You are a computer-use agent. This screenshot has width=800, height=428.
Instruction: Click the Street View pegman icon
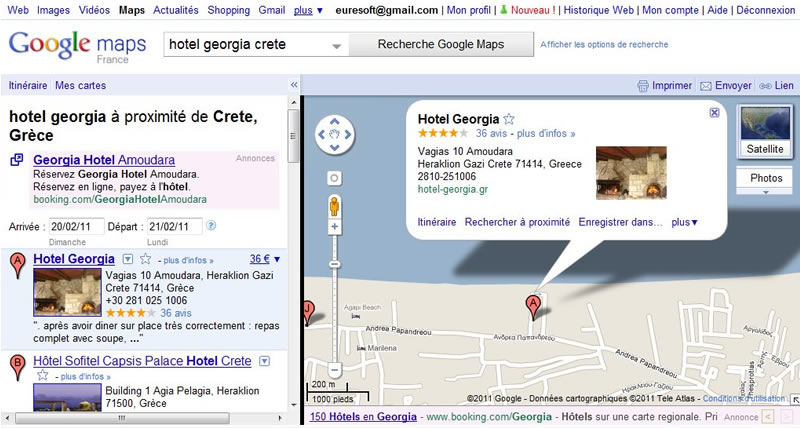(334, 207)
